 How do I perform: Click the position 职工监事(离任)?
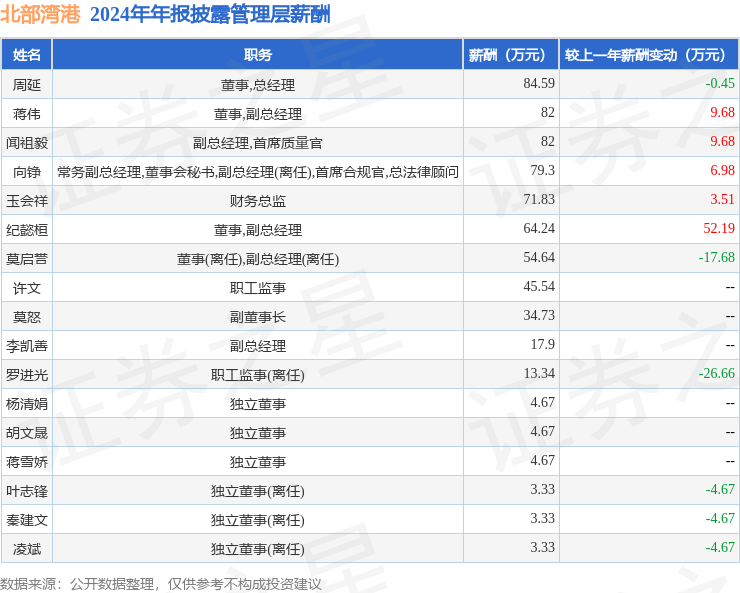(258, 375)
